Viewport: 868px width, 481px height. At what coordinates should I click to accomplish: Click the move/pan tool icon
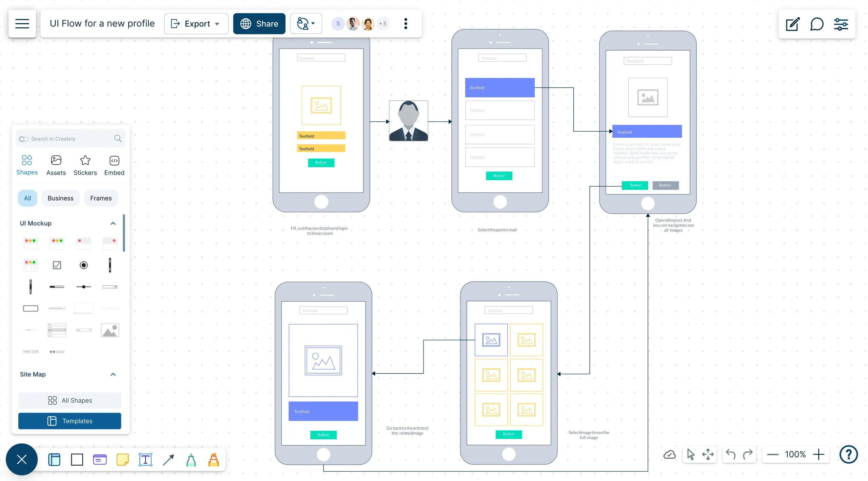[x=708, y=454]
